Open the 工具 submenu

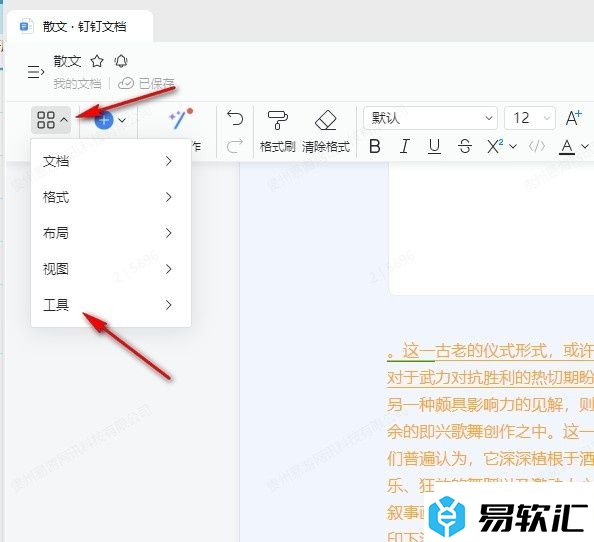tap(111, 305)
